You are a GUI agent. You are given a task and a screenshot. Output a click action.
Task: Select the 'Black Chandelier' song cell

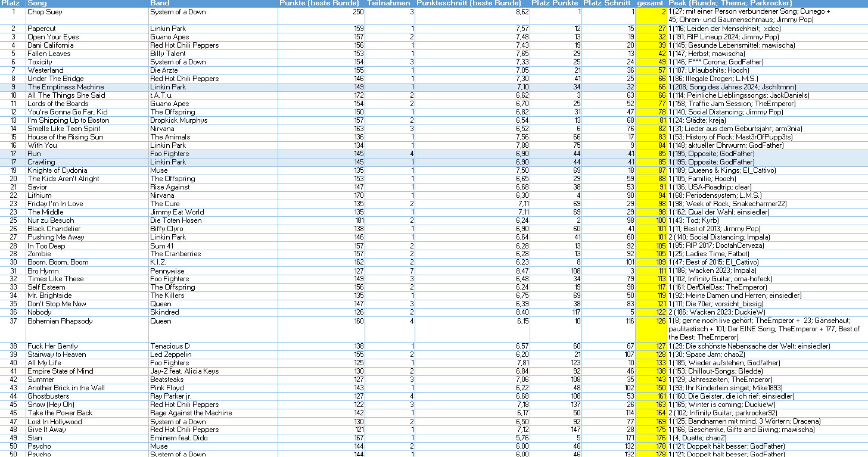click(87, 229)
